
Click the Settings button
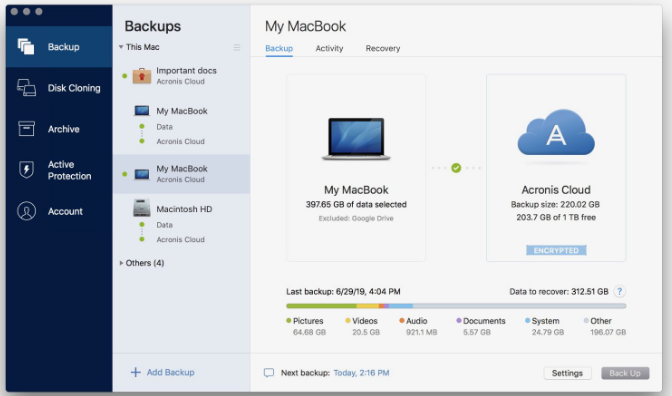567,373
